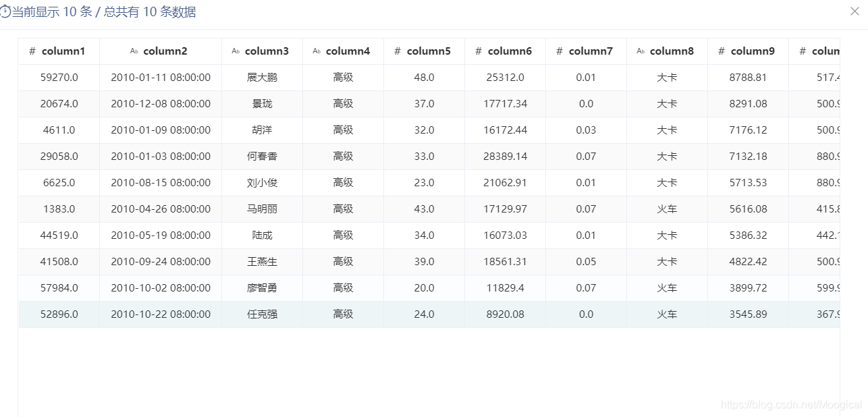
Task: Click the text type icon of column8
Action: [641, 51]
